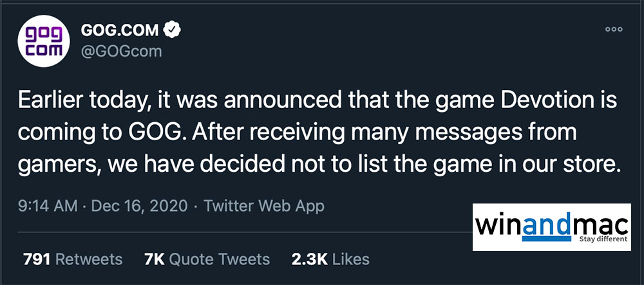The image size is (644, 285).
Task: View the 791 Retweets list
Action: (73, 259)
